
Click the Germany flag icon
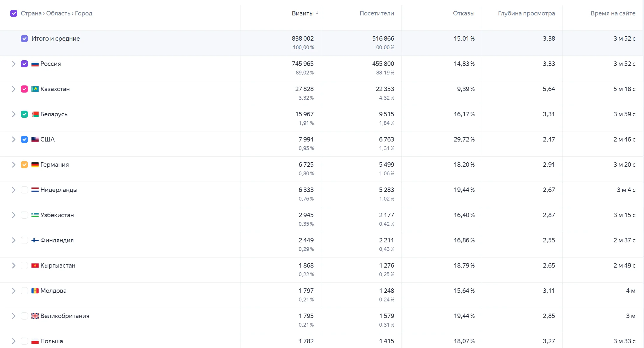(35, 165)
